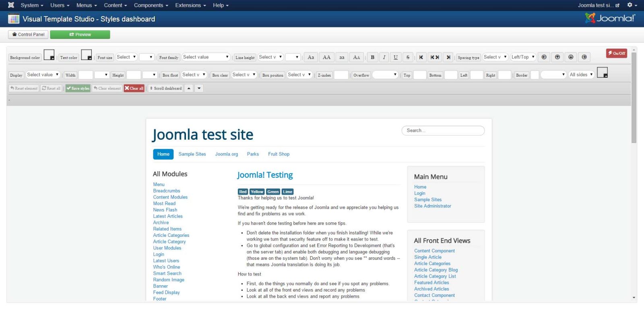Open the Extensions menu
The width and height of the screenshot is (644, 311).
click(x=190, y=5)
